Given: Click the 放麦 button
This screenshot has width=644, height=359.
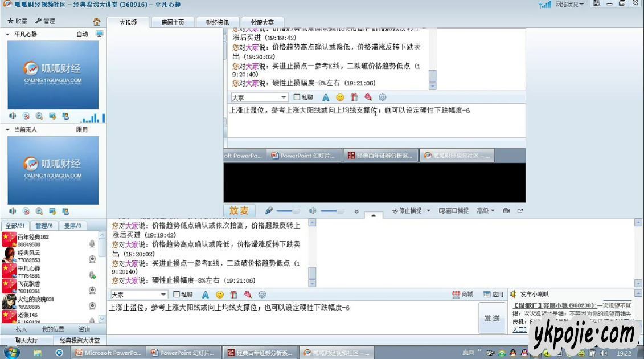Looking at the screenshot, I should 239,211.
